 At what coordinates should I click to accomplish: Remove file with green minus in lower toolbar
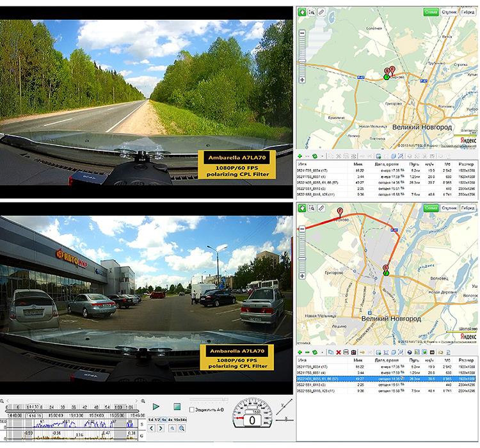pos(307,352)
